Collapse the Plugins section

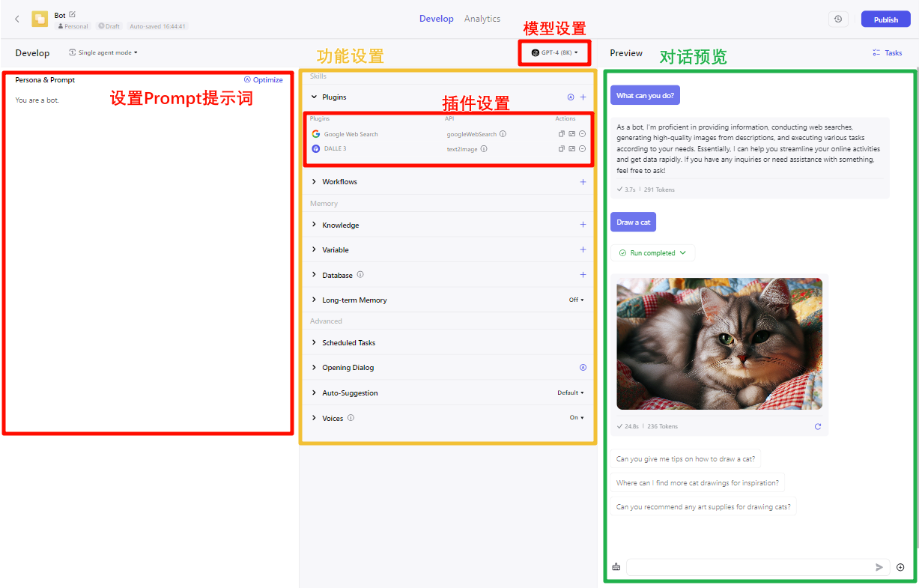(315, 97)
